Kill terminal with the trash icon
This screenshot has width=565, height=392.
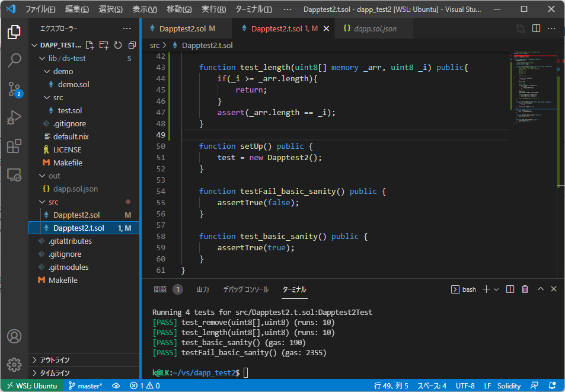525,289
